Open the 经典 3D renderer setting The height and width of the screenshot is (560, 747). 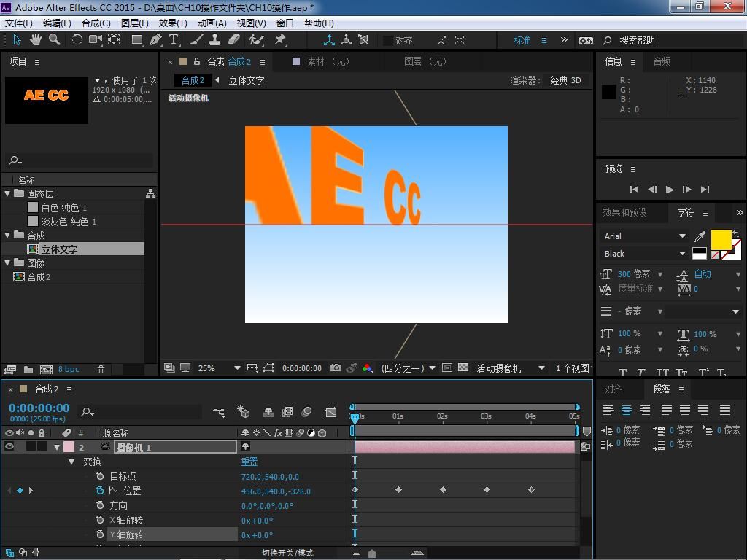pos(565,80)
